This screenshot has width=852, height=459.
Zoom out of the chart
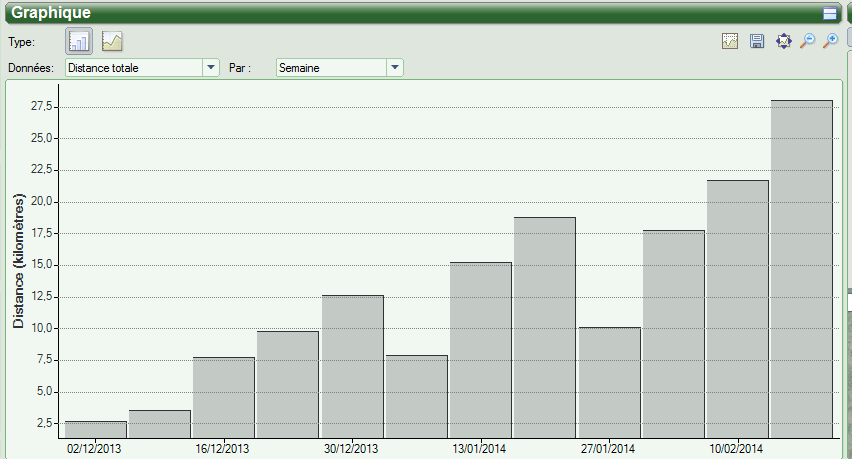[x=808, y=41]
